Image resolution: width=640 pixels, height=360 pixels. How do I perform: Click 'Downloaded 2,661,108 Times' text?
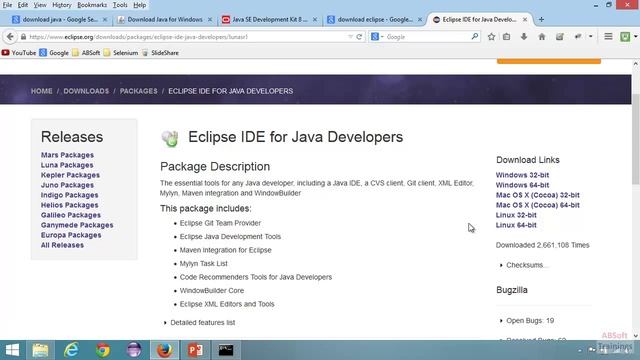[x=542, y=245]
